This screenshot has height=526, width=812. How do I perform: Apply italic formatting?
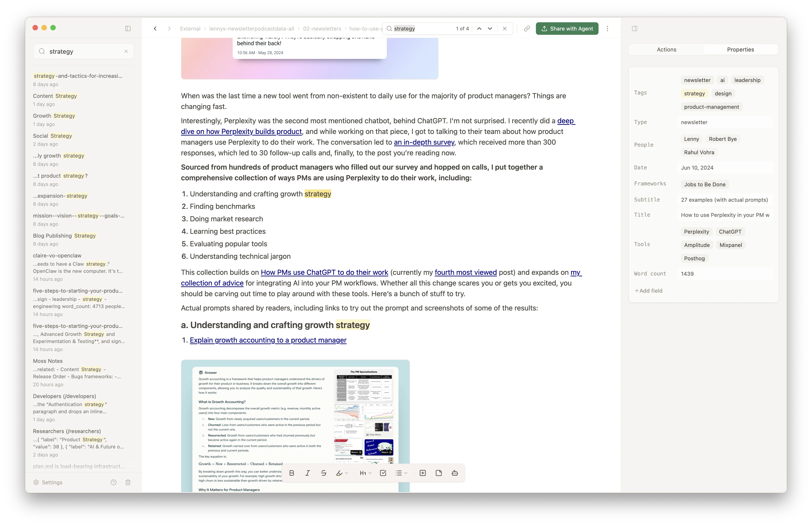point(308,473)
